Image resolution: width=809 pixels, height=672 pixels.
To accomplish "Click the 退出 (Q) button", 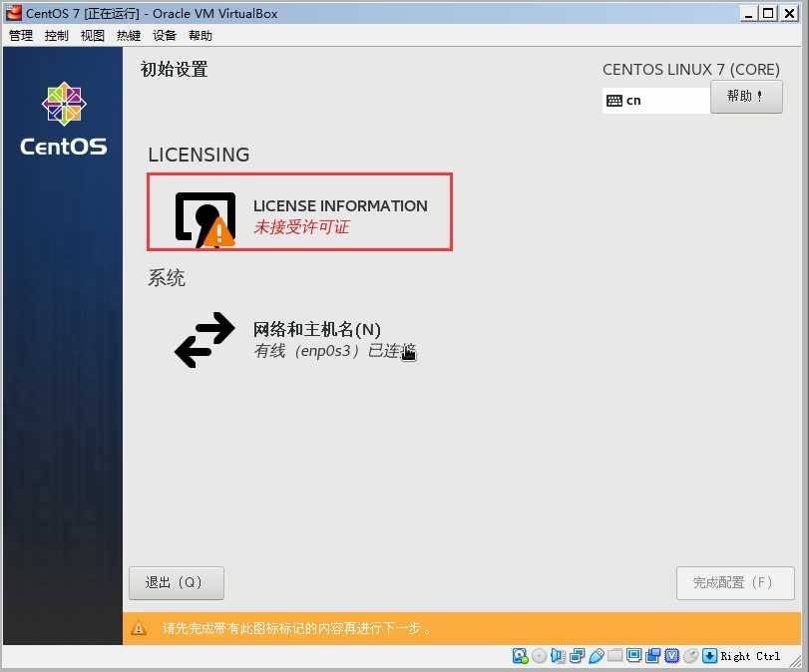I will pos(177,583).
